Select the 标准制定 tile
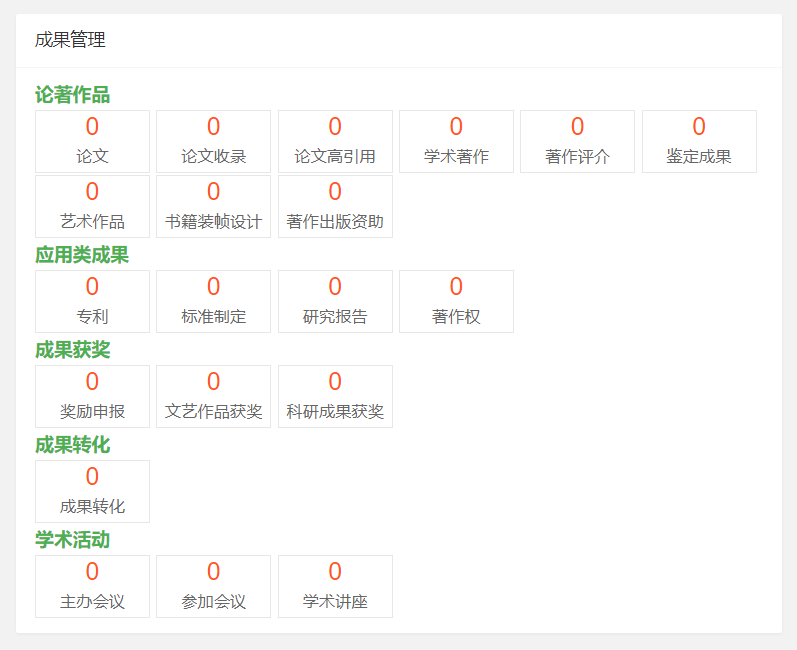The width and height of the screenshot is (797, 650). [x=213, y=301]
